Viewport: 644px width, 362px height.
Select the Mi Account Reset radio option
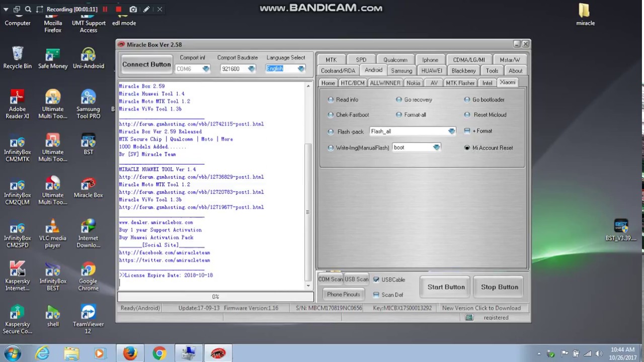tap(467, 148)
